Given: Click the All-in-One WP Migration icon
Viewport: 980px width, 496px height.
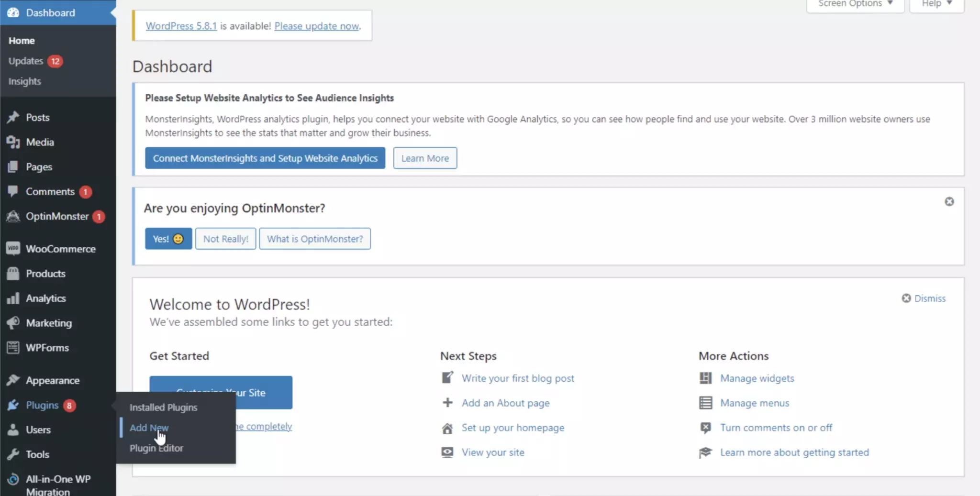Looking at the screenshot, I should coord(13,479).
